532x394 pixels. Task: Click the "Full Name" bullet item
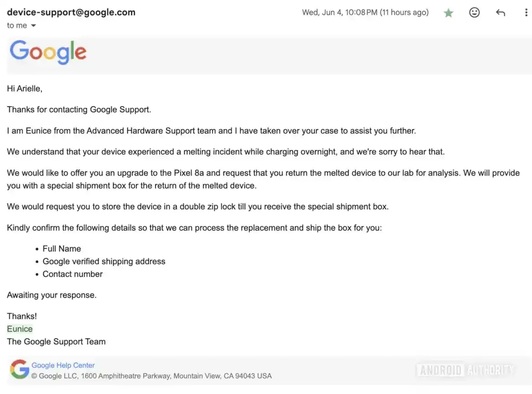tap(62, 249)
